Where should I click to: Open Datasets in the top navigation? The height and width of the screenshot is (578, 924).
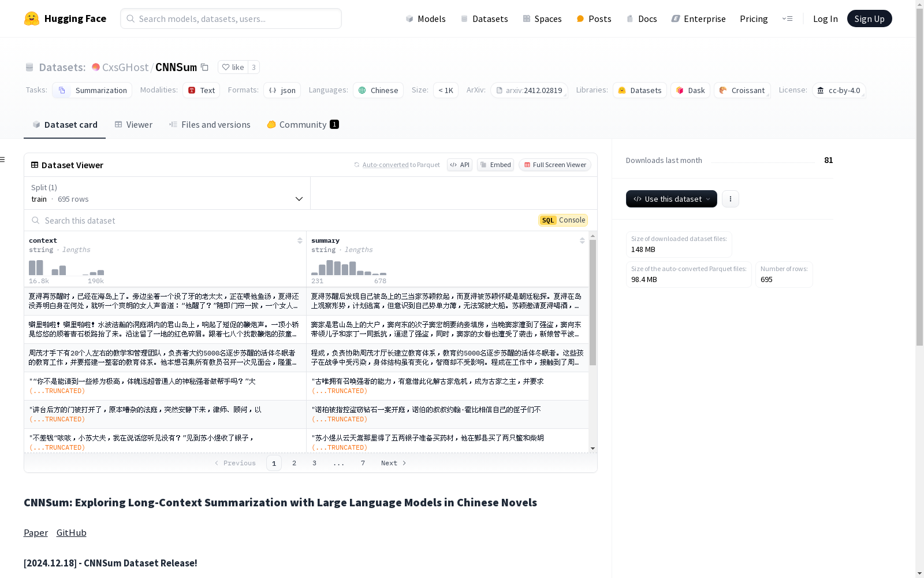(484, 18)
